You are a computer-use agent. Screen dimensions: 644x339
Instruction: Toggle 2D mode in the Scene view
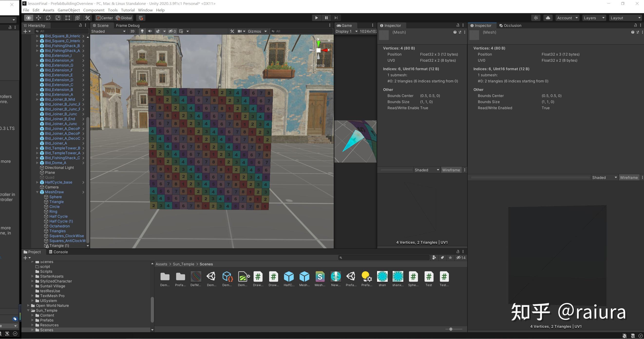tap(132, 31)
